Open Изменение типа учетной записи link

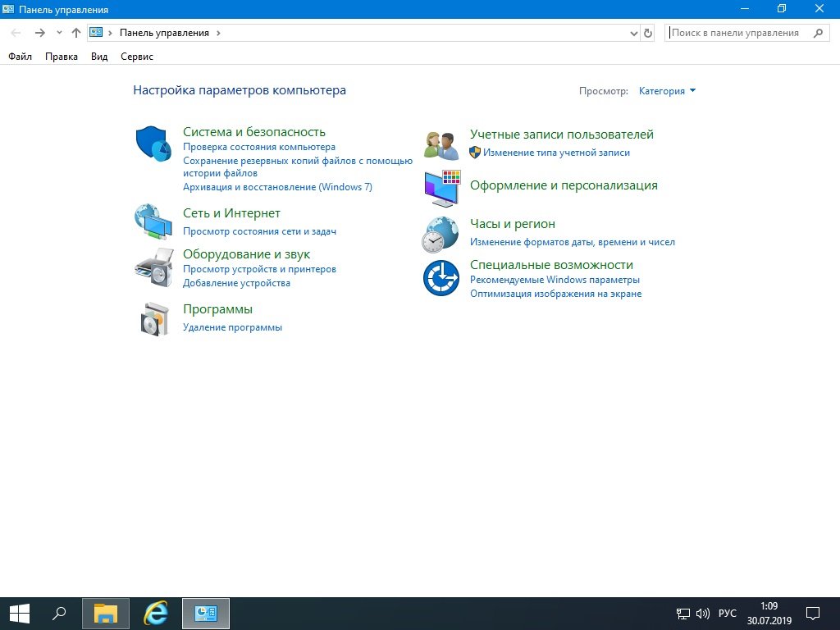pyautogui.click(x=556, y=153)
